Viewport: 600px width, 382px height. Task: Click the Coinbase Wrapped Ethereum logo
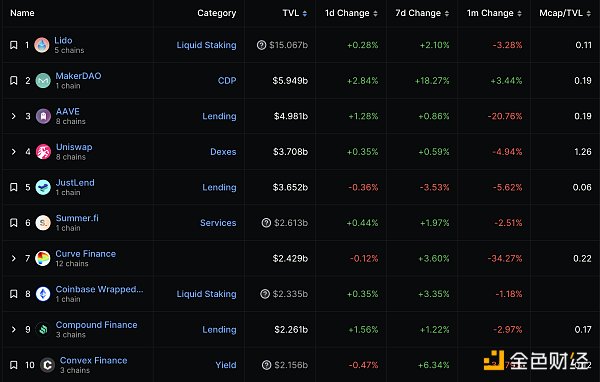coord(43,294)
